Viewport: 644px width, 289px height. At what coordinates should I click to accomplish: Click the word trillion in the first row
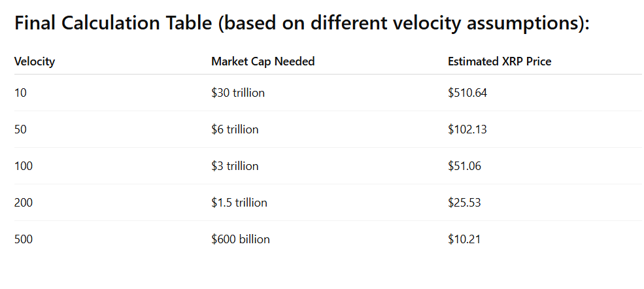(x=248, y=93)
